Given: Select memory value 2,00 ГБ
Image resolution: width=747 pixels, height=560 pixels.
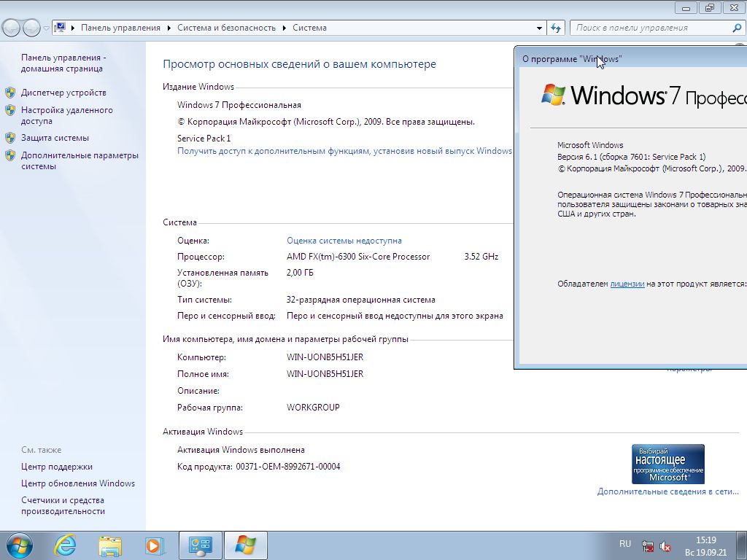Looking at the screenshot, I should (300, 273).
